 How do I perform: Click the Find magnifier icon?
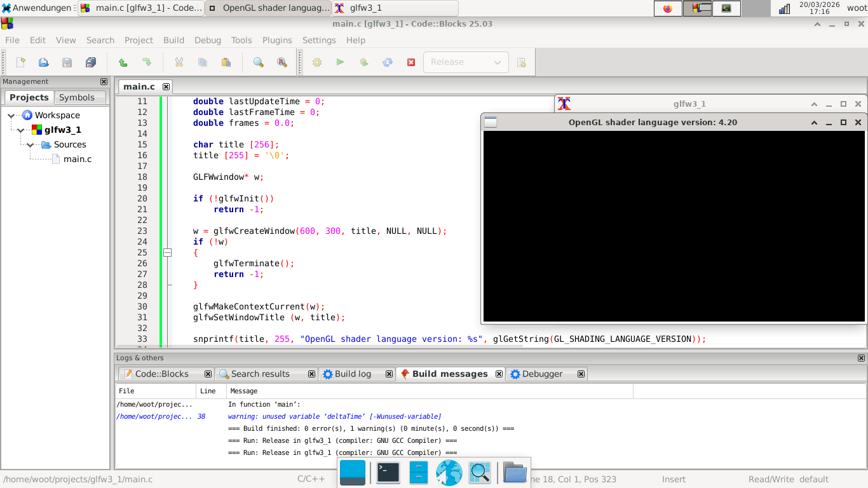(259, 62)
